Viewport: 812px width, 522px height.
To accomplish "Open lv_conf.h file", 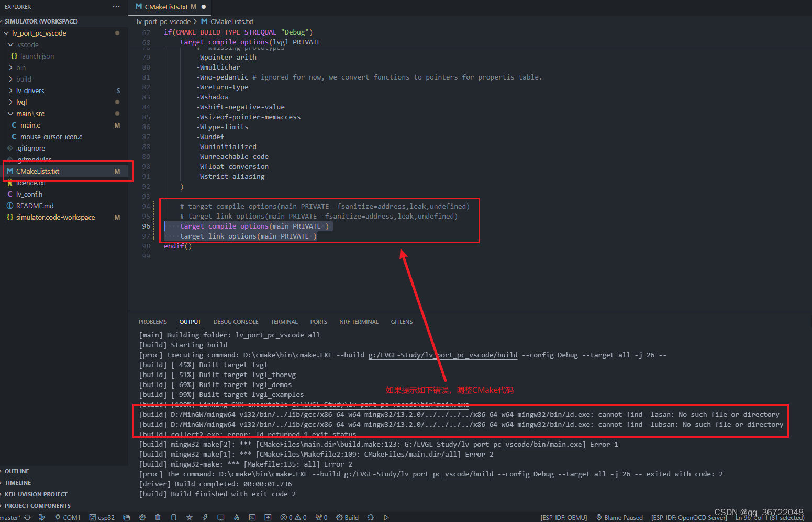I will click(29, 194).
